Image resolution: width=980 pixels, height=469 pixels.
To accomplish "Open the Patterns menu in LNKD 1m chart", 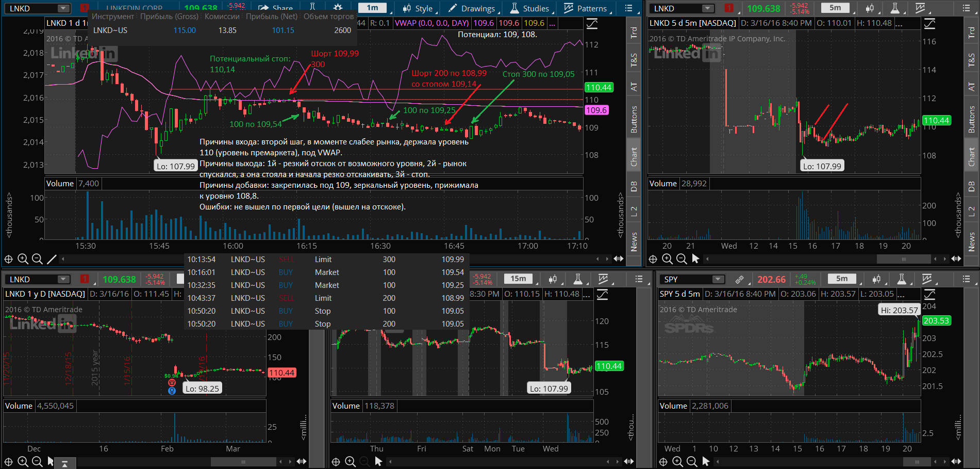I will click(586, 8).
